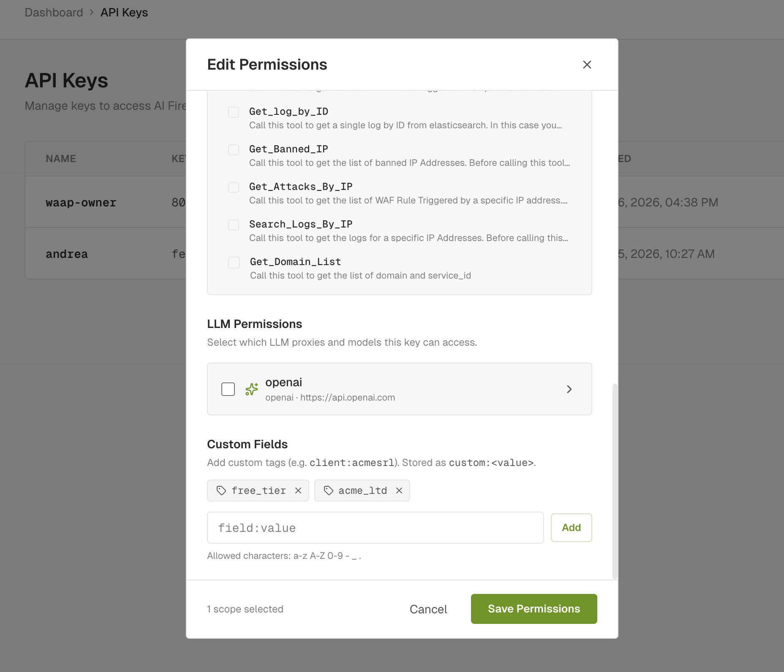This screenshot has width=784, height=672.
Task: Go to Dashboard breadcrumb link
Action: coord(54,13)
